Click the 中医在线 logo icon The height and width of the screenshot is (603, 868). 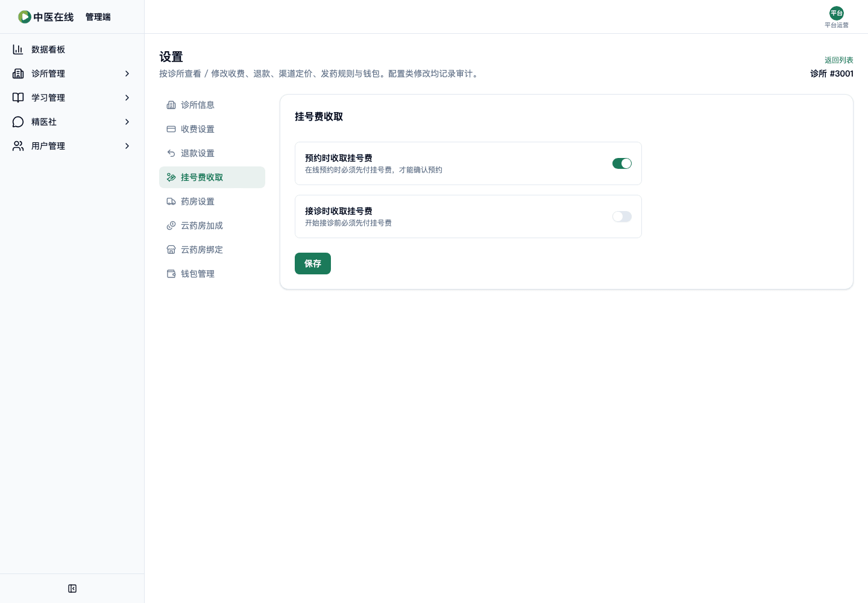(x=25, y=17)
